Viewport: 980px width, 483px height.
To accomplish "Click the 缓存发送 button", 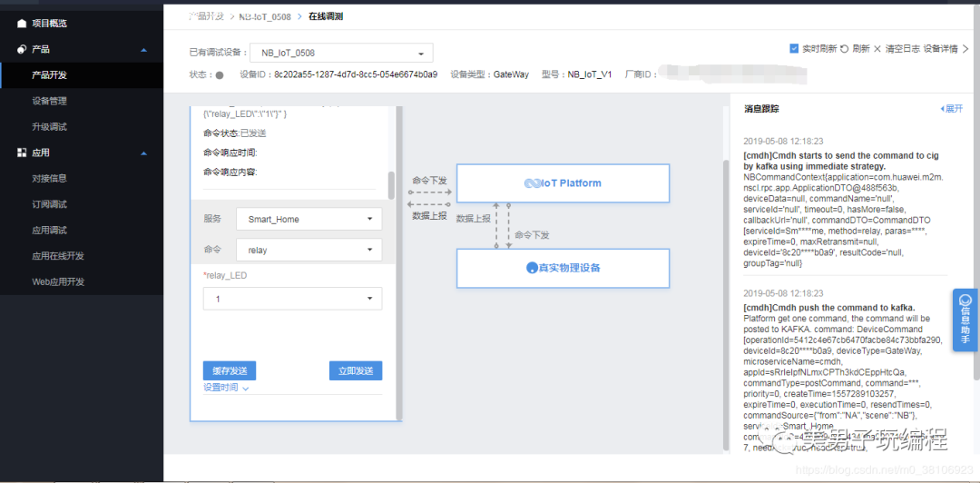I will point(230,370).
